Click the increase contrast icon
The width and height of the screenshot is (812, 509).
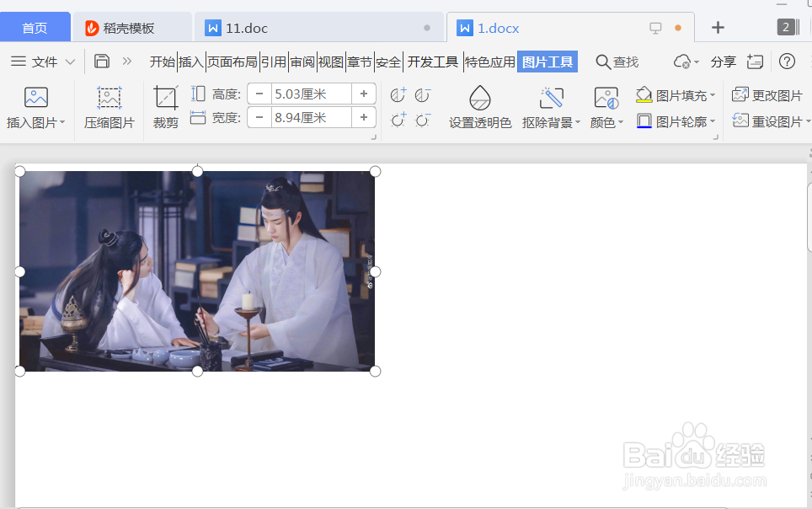click(398, 95)
